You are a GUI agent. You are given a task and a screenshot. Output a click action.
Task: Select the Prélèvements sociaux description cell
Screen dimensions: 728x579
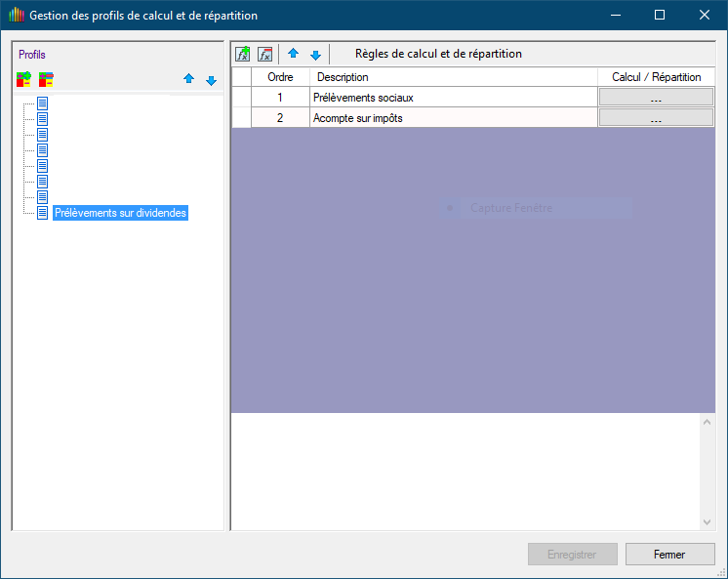453,98
